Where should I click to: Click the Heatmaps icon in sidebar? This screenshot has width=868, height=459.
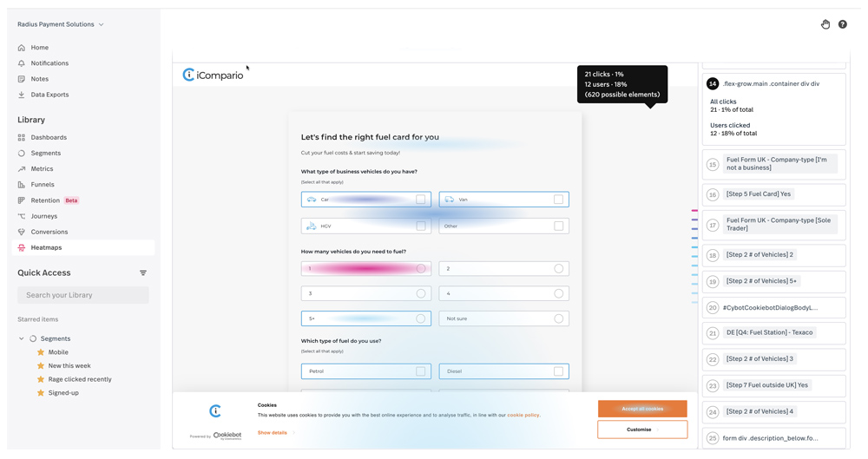click(x=22, y=248)
